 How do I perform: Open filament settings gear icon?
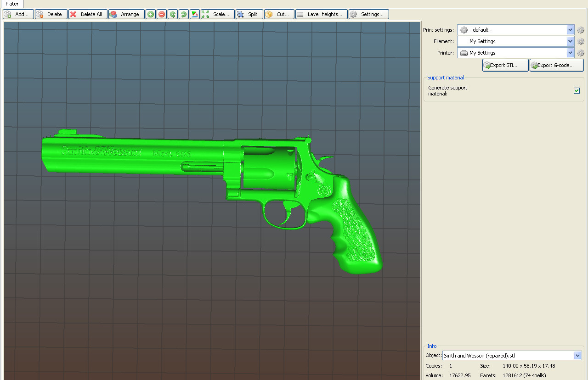click(581, 41)
